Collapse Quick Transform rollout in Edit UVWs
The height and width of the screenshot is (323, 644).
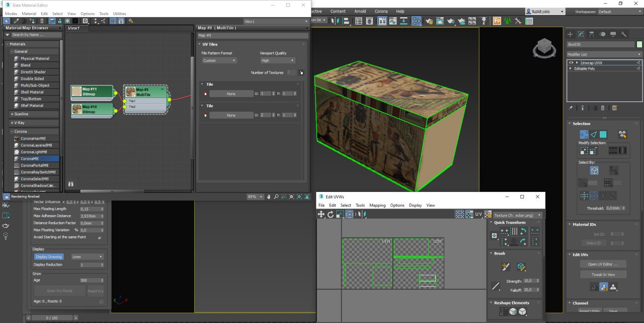click(x=491, y=223)
